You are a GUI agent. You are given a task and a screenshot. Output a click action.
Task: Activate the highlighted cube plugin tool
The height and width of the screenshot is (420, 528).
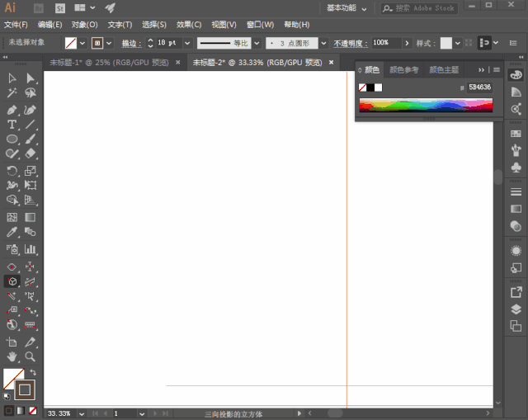[x=12, y=281]
